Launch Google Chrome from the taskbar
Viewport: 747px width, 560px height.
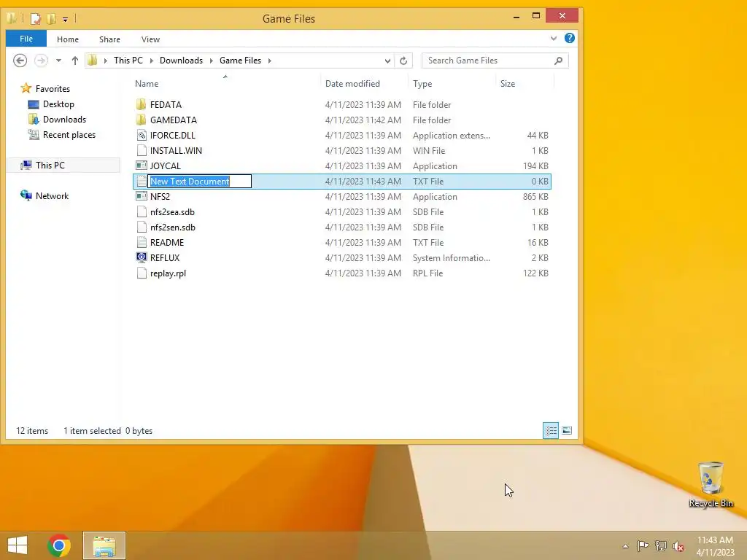point(59,545)
